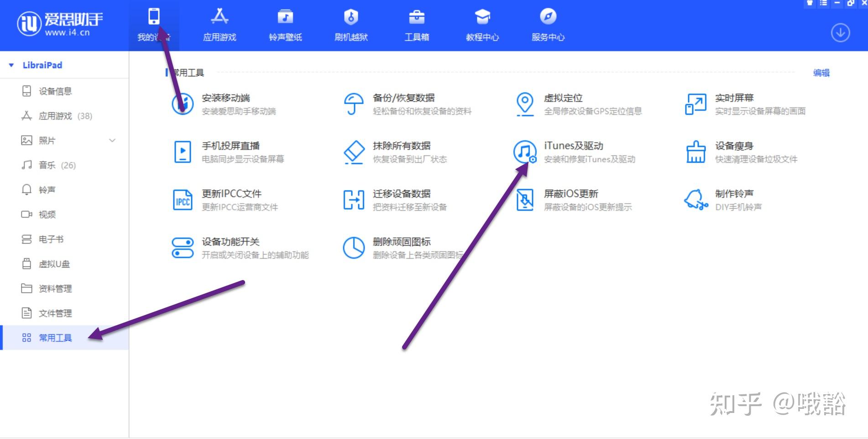Open the 工具箱 toolbox tab
Image resolution: width=868 pixels, height=439 pixels.
pos(417,25)
